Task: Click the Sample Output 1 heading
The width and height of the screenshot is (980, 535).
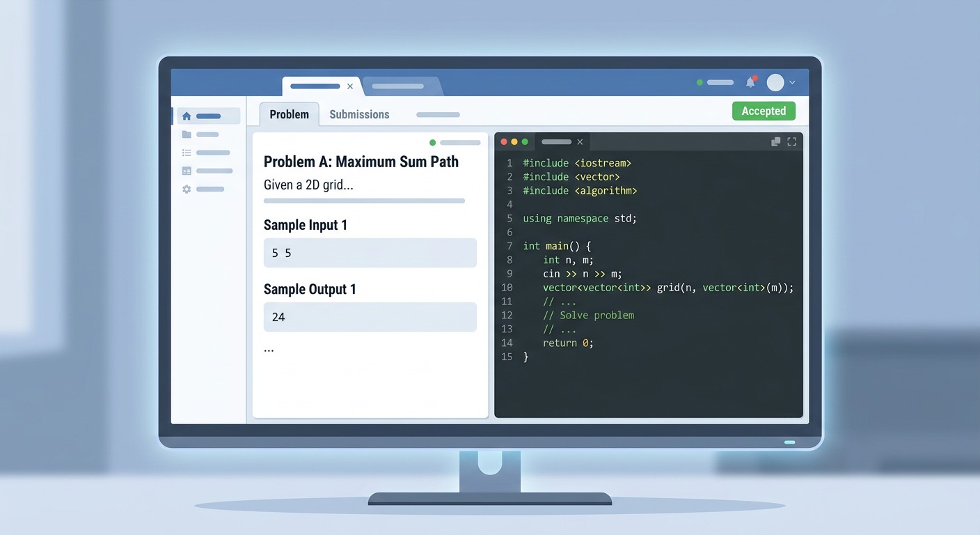Action: click(x=310, y=289)
